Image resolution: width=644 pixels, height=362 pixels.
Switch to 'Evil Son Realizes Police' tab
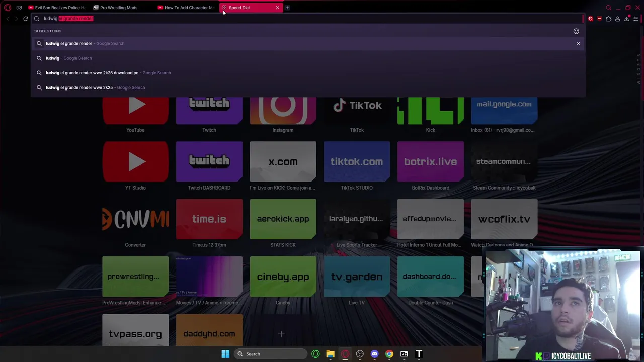(57, 8)
